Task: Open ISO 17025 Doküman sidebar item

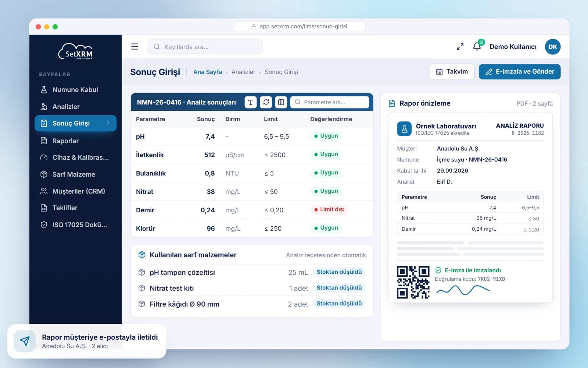Action: point(75,225)
